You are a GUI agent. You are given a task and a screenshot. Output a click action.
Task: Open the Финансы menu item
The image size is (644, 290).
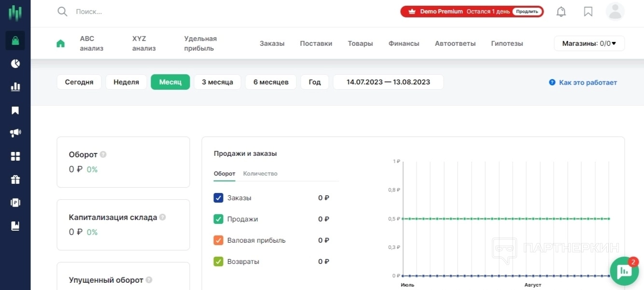click(404, 43)
